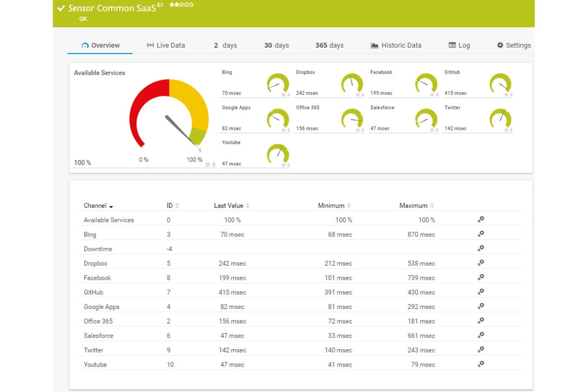Sort table by Minimum column
The width and height of the screenshot is (588, 392).
335,206
